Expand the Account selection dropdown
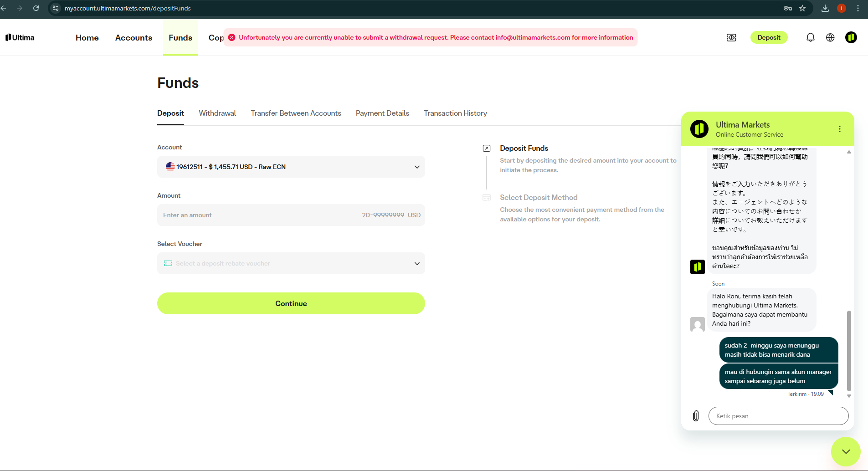The image size is (868, 471). pos(291,167)
